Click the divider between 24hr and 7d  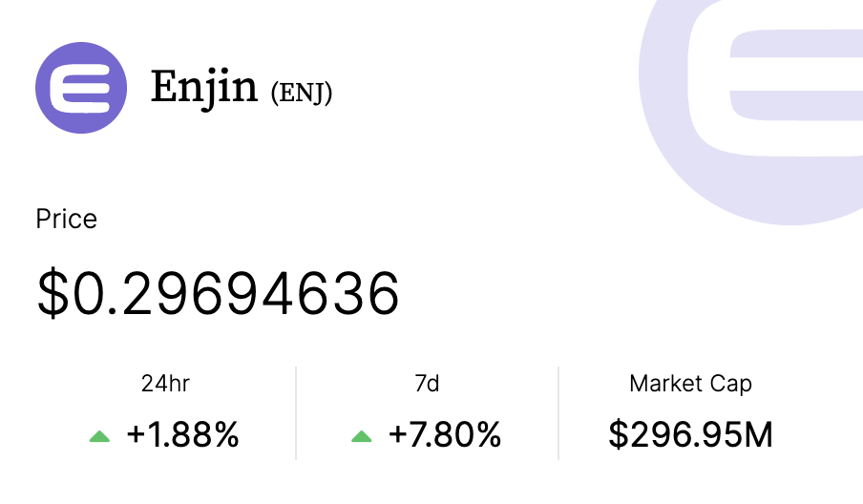[x=296, y=413]
